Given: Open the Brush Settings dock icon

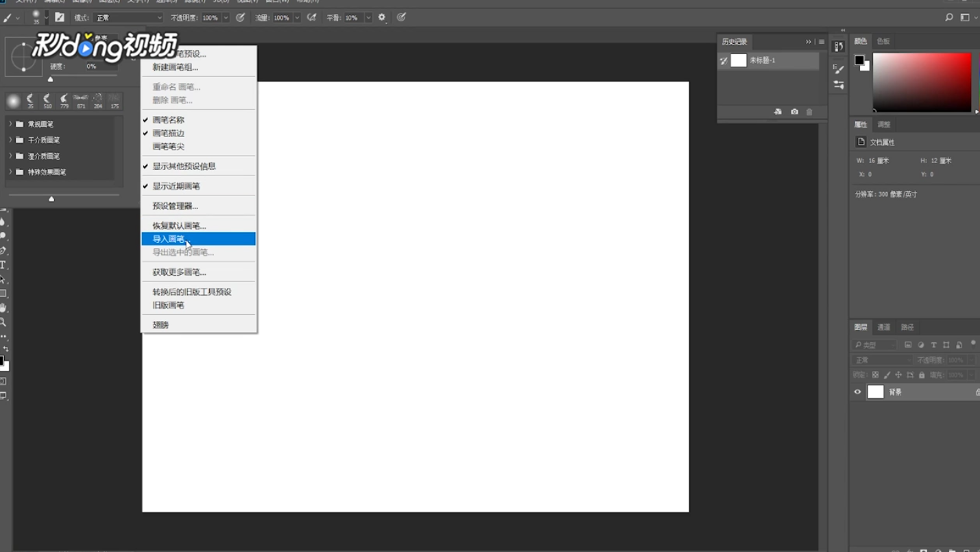Looking at the screenshot, I should (x=839, y=69).
